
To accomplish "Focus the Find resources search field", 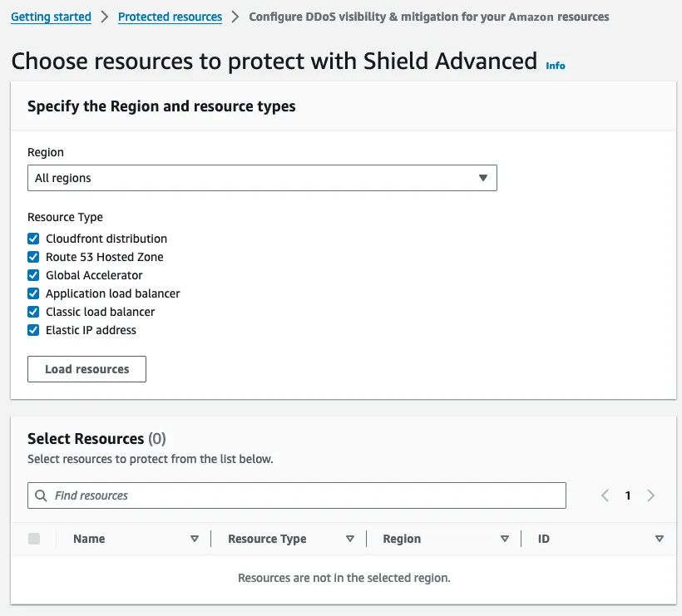I will point(297,495).
